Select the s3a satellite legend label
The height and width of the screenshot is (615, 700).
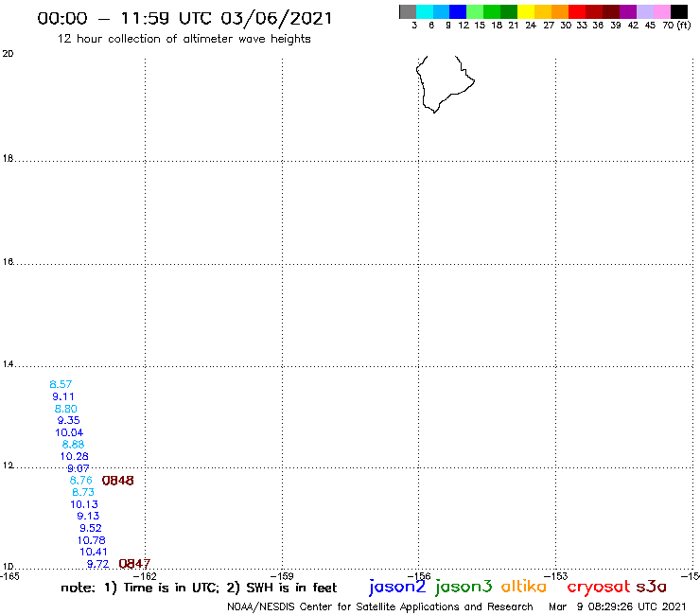tap(652, 587)
